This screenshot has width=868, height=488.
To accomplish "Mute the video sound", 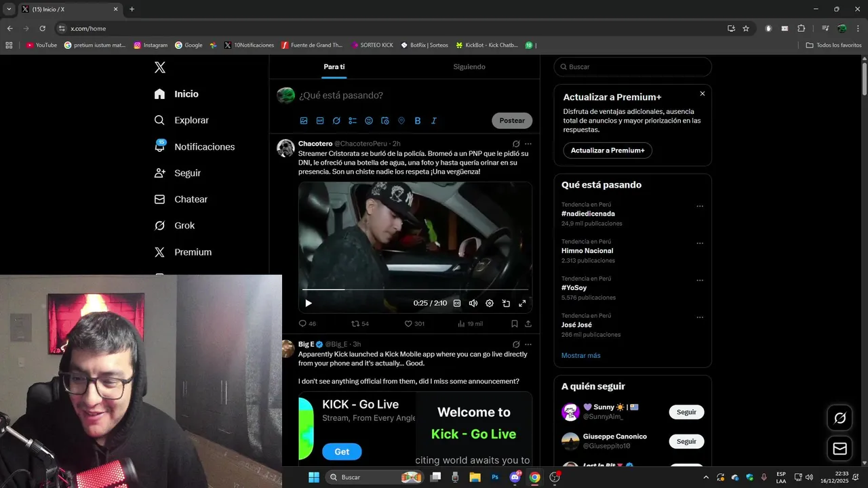I will pos(473,304).
